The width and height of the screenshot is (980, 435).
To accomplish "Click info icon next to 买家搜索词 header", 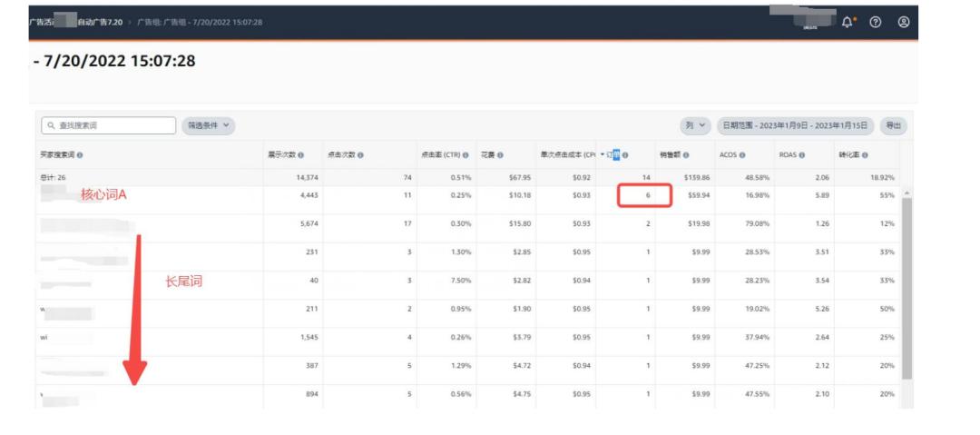I will pos(80,155).
